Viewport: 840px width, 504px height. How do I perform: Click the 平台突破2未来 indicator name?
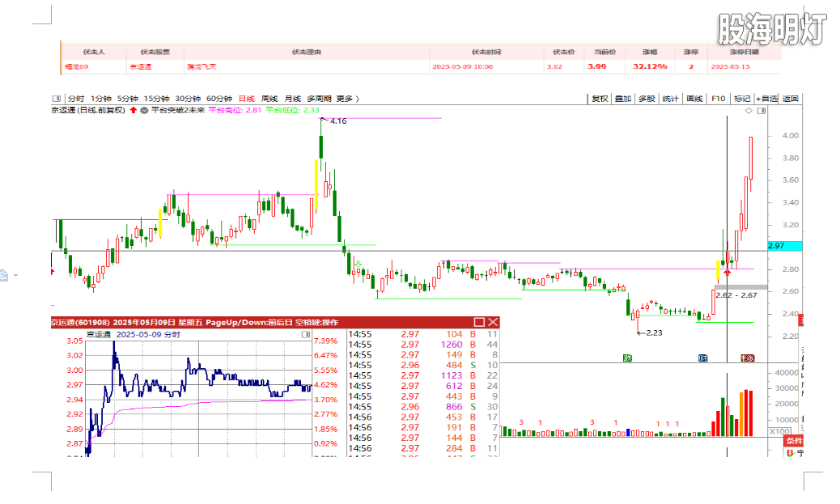178,110
